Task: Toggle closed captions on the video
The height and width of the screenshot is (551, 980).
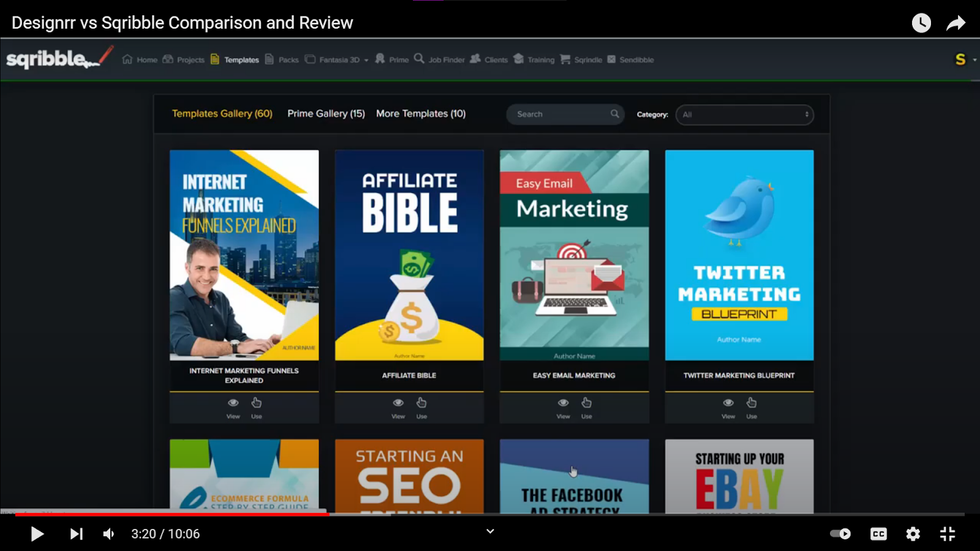Action: [878, 534]
